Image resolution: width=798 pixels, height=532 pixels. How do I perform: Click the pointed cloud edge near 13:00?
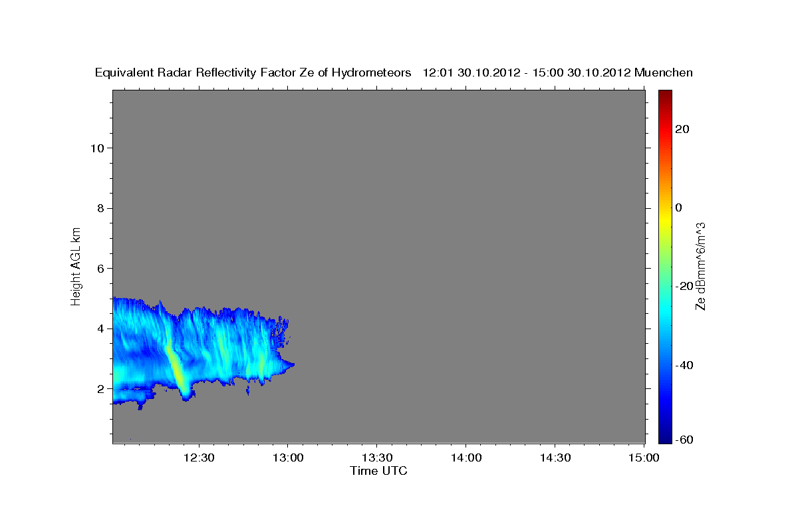[289, 364]
